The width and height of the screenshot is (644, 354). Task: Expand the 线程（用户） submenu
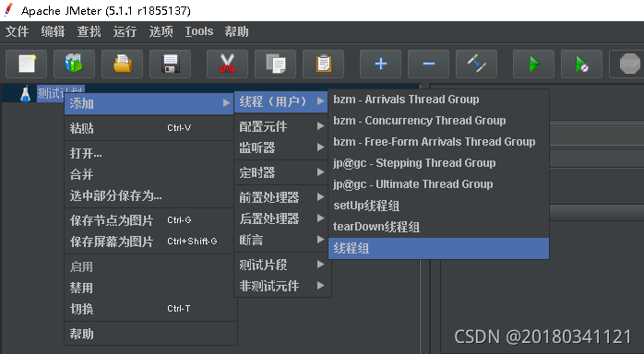(x=280, y=101)
